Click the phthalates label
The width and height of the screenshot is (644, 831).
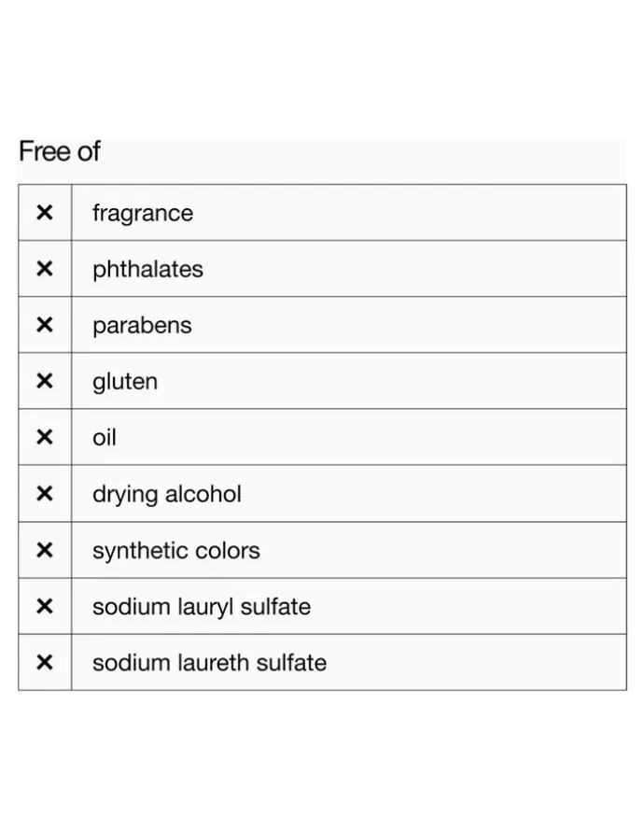[147, 270]
